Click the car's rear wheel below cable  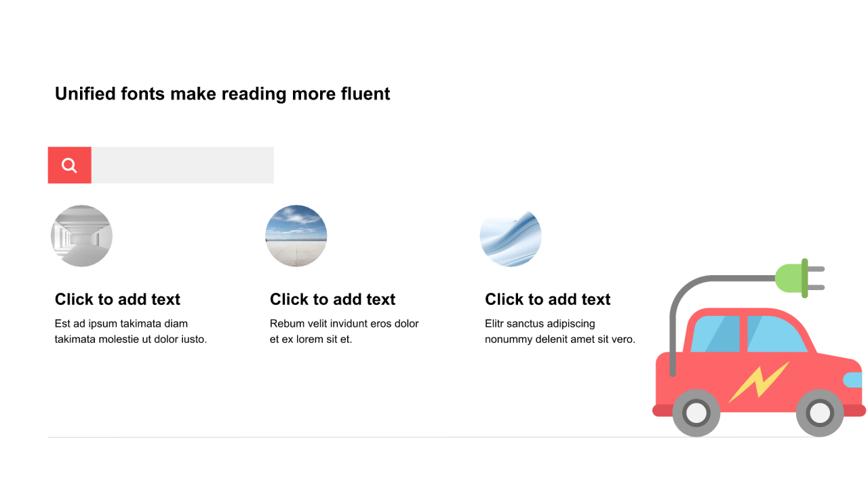point(696,412)
